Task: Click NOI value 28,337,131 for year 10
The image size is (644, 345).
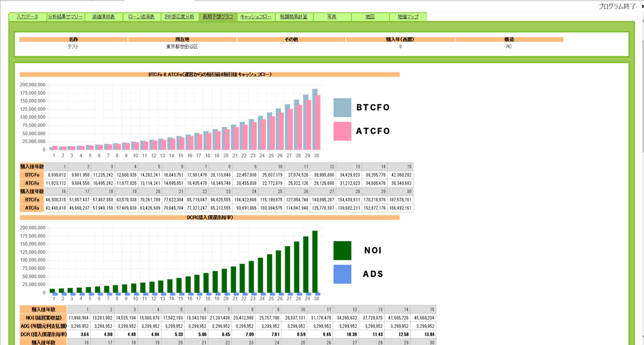Action: click(x=295, y=318)
